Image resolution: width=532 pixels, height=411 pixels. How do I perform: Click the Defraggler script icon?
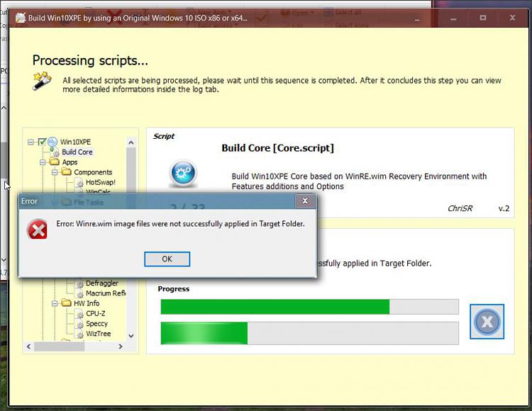[79, 283]
